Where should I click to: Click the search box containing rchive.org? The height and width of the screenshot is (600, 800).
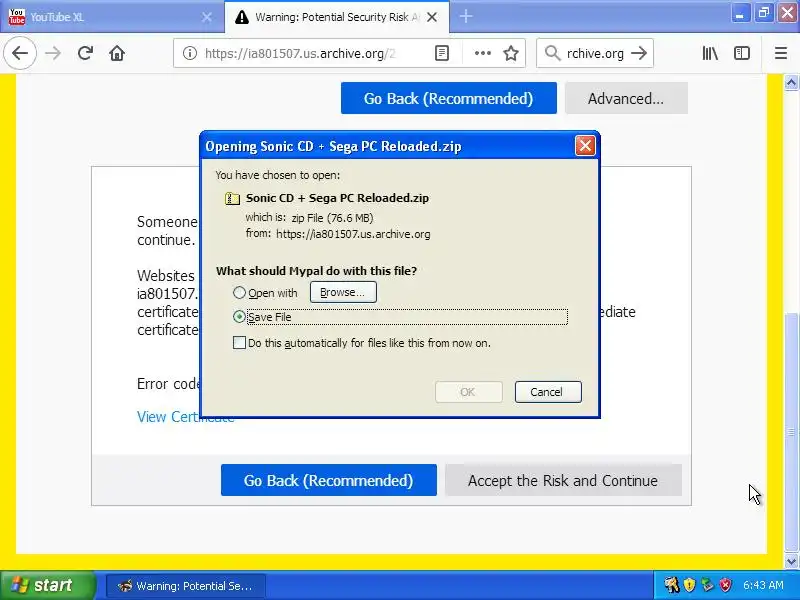pyautogui.click(x=595, y=53)
